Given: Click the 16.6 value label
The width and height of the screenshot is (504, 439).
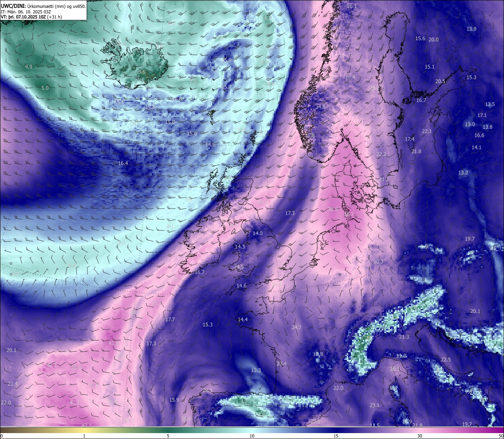Looking at the screenshot, I should (x=479, y=135).
